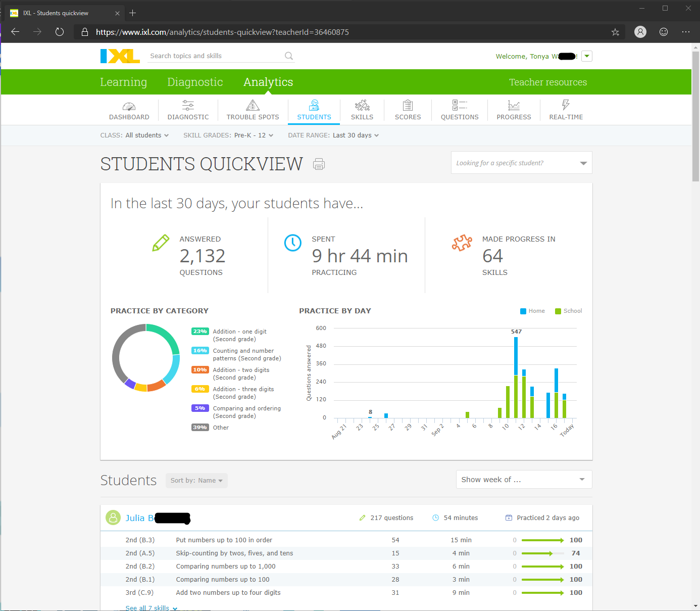
Task: Click the browser forward arrow
Action: [37, 32]
